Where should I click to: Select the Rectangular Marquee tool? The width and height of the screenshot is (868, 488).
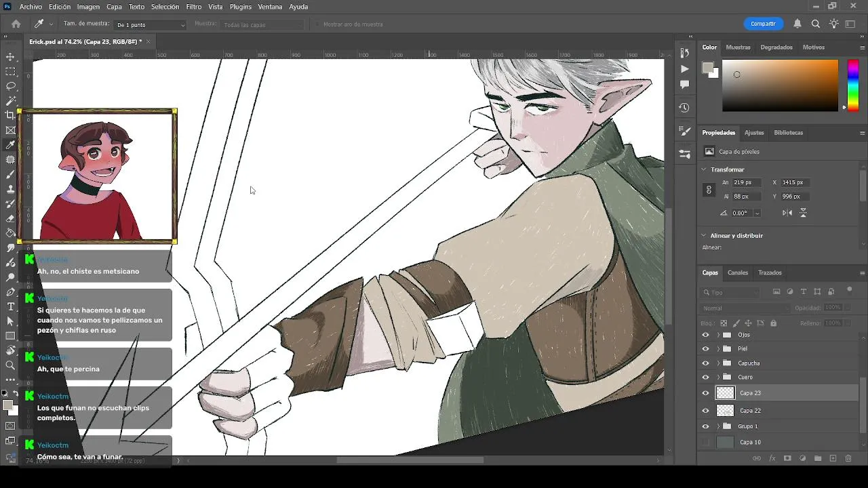[x=10, y=72]
